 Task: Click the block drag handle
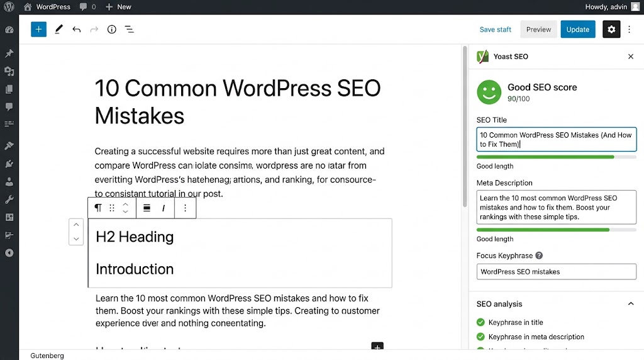click(112, 208)
